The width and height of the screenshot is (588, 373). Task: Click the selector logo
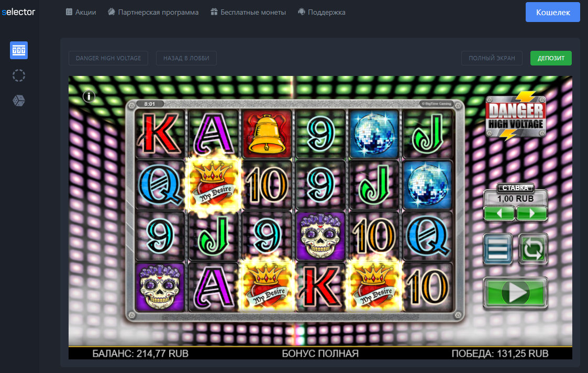tap(18, 12)
